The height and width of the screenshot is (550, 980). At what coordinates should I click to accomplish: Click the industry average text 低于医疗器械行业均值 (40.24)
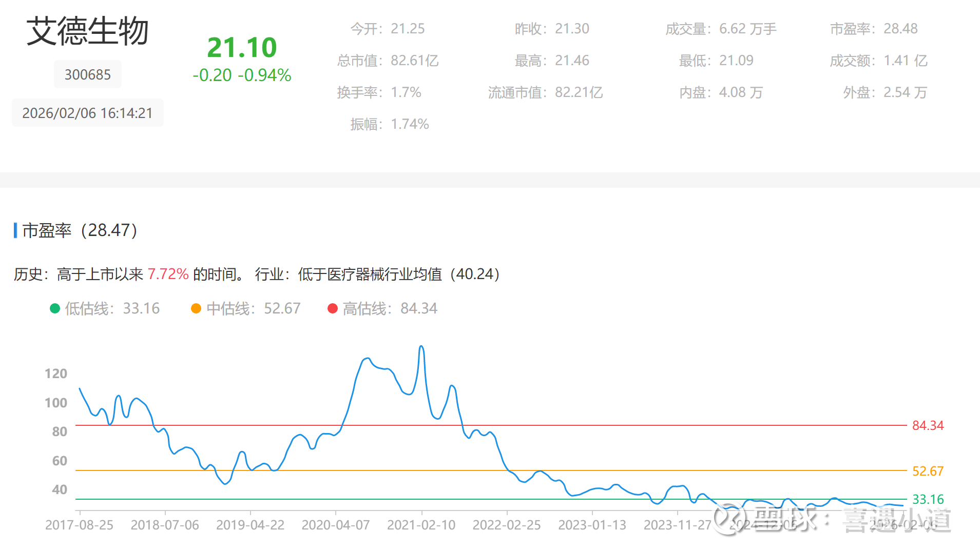tap(399, 274)
